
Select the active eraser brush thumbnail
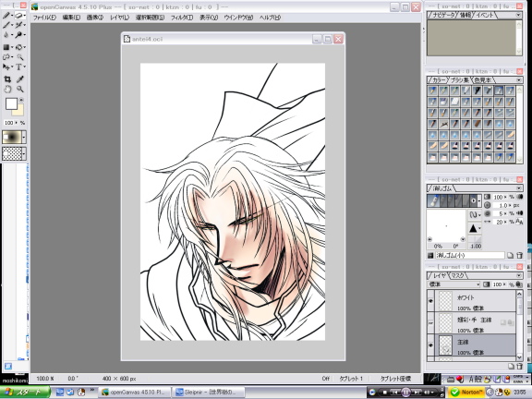tap(433, 200)
